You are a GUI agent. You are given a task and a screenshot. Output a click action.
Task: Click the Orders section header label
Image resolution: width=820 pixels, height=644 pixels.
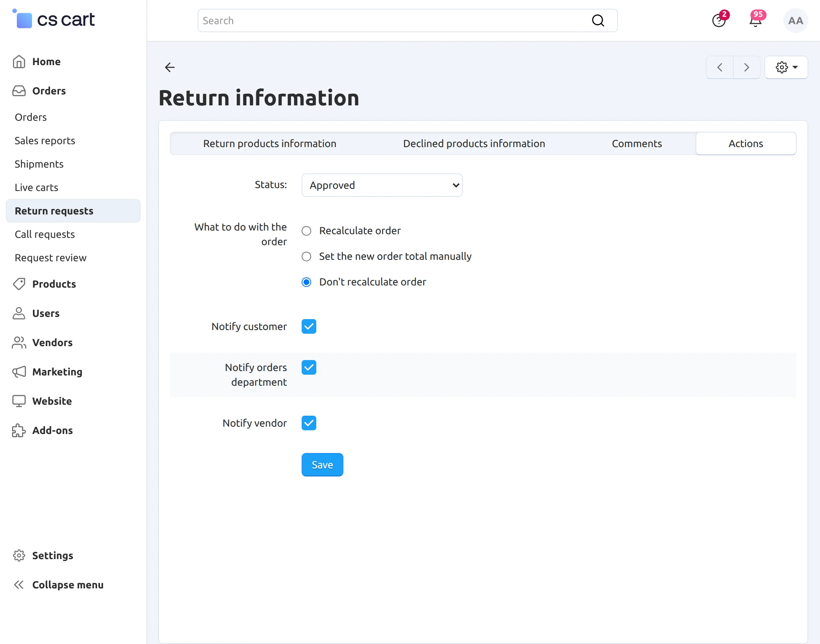(x=49, y=91)
